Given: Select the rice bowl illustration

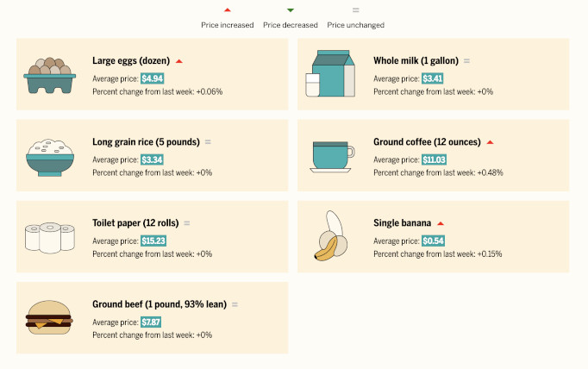Looking at the screenshot, I should [50, 158].
